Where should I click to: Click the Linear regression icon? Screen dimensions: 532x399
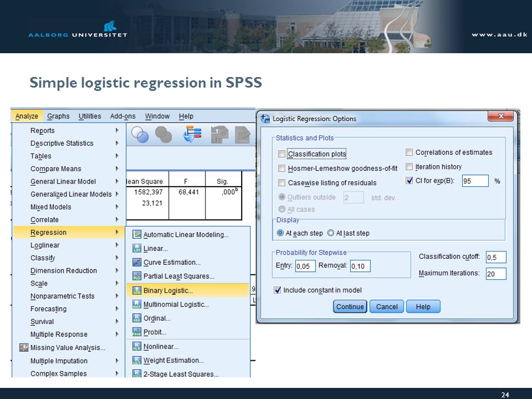point(137,248)
